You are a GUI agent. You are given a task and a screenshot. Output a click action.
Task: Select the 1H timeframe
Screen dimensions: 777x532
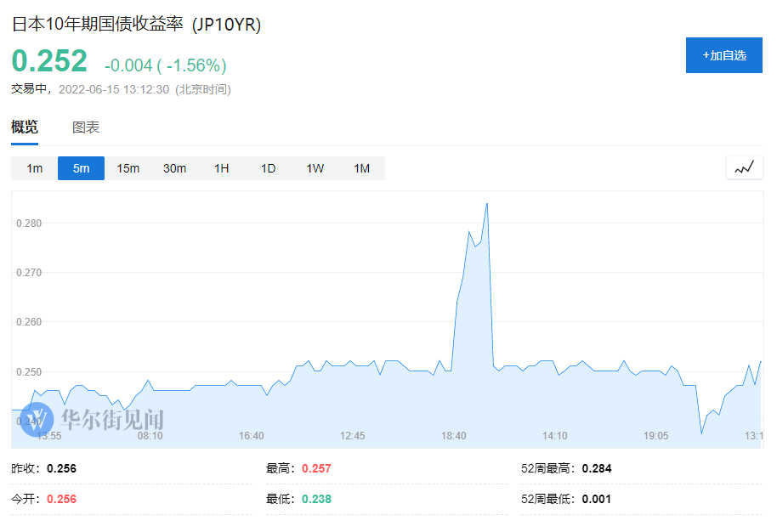pyautogui.click(x=221, y=168)
